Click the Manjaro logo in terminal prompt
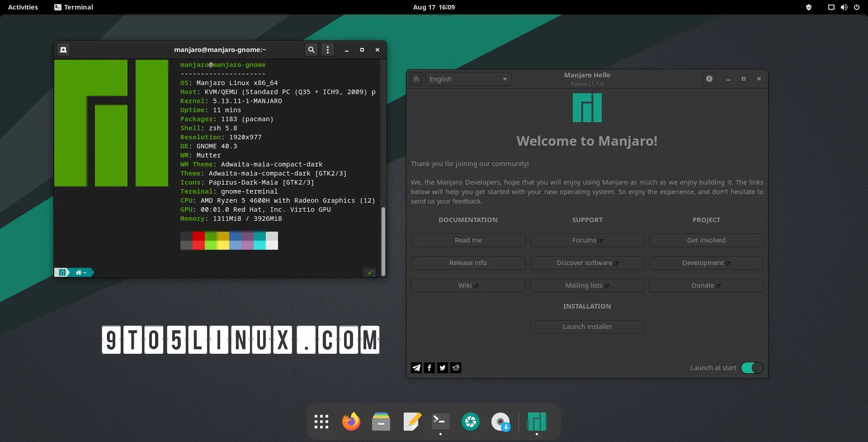 coord(61,272)
